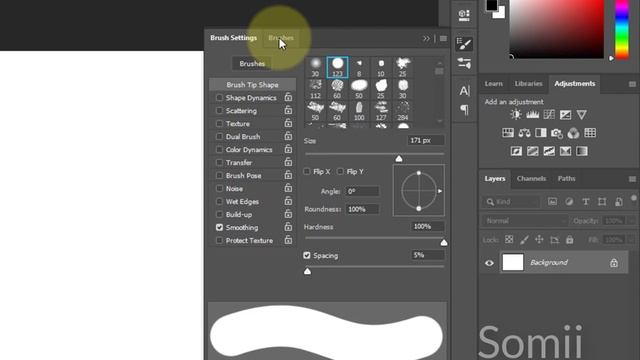The height and width of the screenshot is (360, 640).
Task: Open the Brush Settings panel menu
Action: pyautogui.click(x=443, y=38)
